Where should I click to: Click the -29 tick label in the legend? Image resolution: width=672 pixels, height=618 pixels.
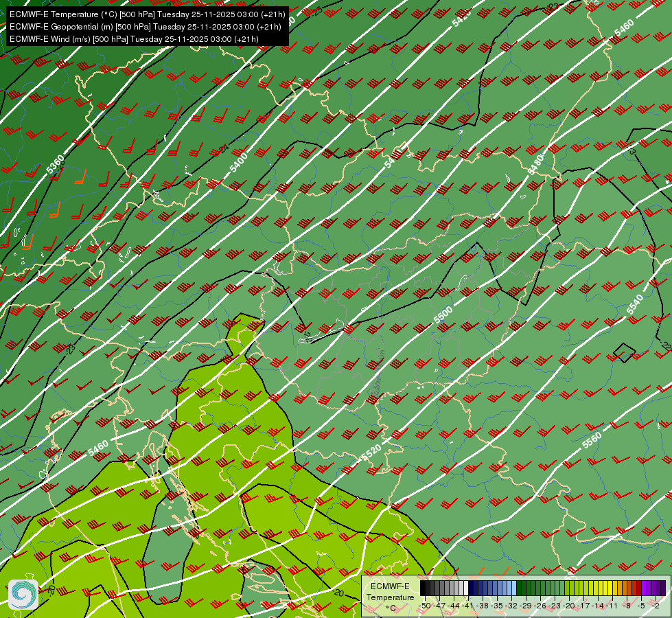click(526, 606)
